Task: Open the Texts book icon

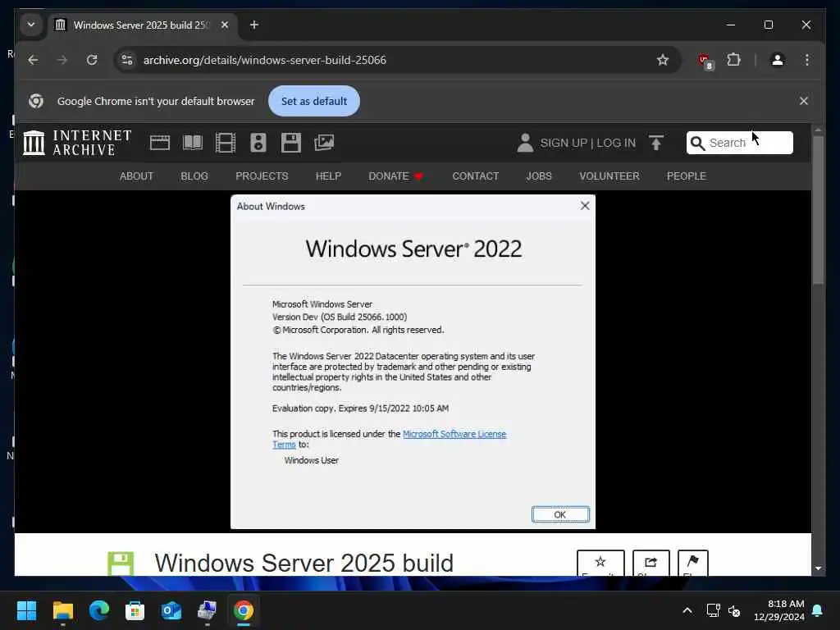Action: (x=193, y=143)
